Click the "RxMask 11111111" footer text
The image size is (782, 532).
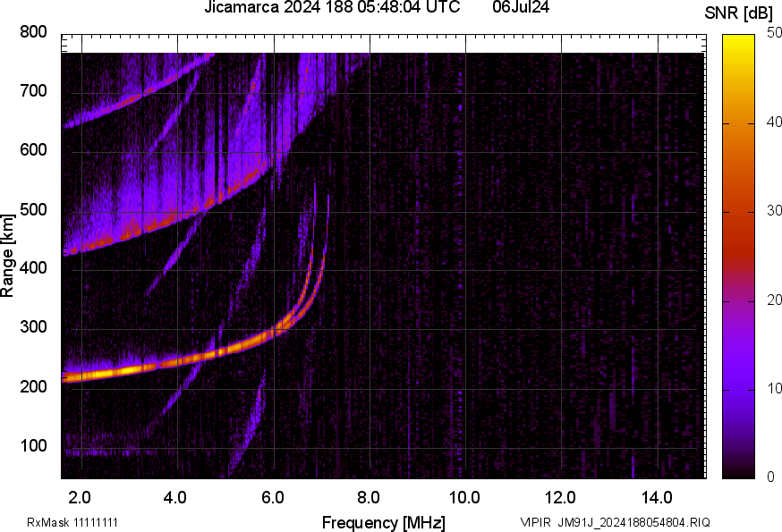pos(72,522)
